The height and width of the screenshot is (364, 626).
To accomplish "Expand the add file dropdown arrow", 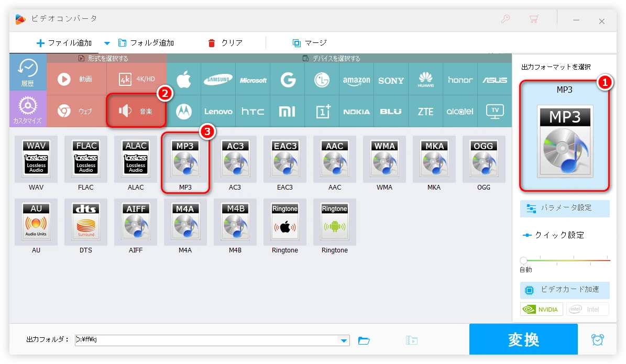I will point(107,43).
